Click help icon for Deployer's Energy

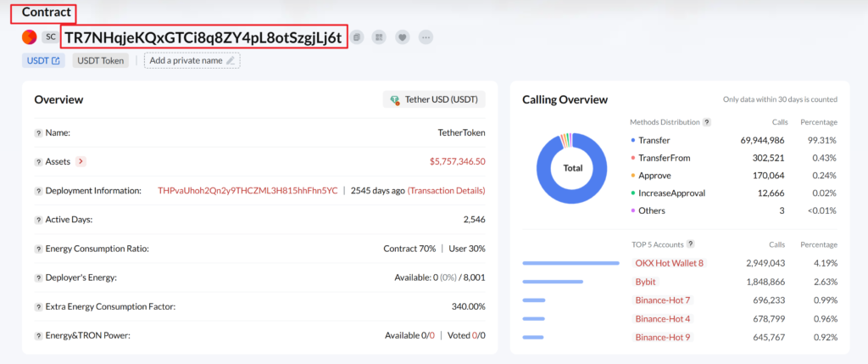tap(38, 277)
